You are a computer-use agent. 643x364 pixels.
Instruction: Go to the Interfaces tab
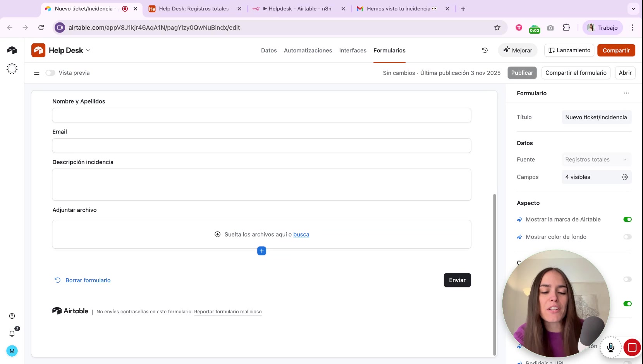tap(352, 50)
